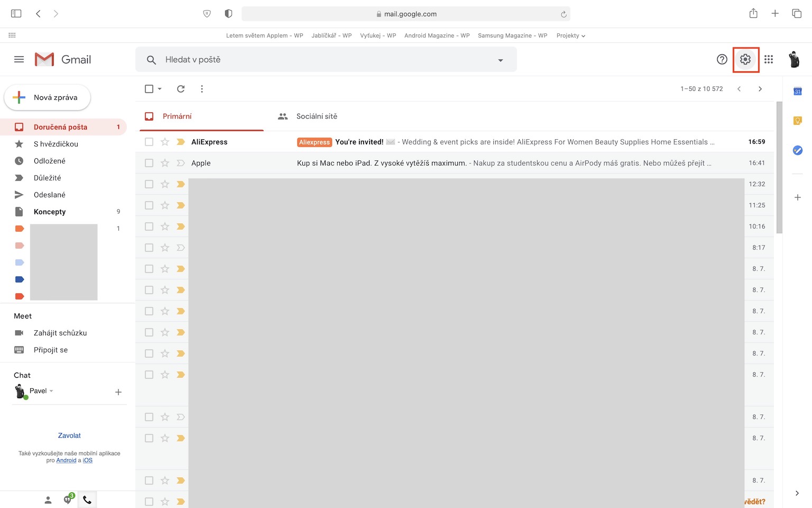Open the Google apps grid
This screenshot has width=812, height=508.
pyautogui.click(x=769, y=60)
